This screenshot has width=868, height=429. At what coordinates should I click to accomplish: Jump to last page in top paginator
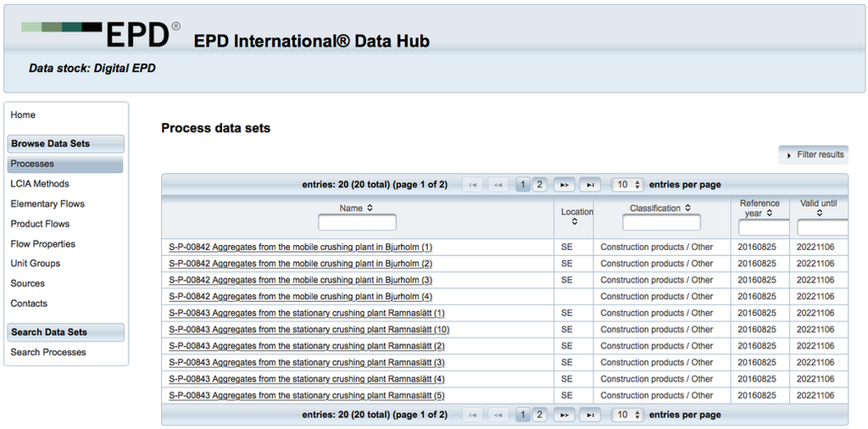(591, 185)
